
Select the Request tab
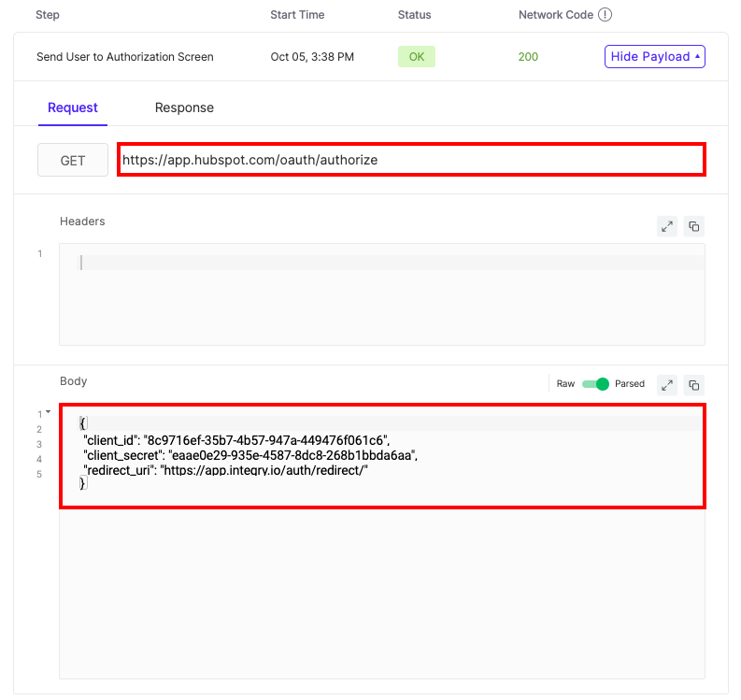click(x=73, y=107)
